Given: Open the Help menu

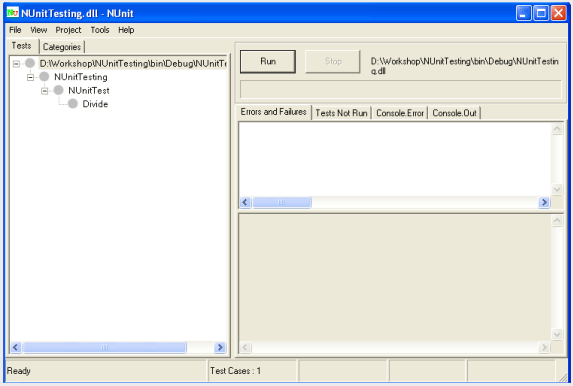Looking at the screenshot, I should click(x=126, y=30).
